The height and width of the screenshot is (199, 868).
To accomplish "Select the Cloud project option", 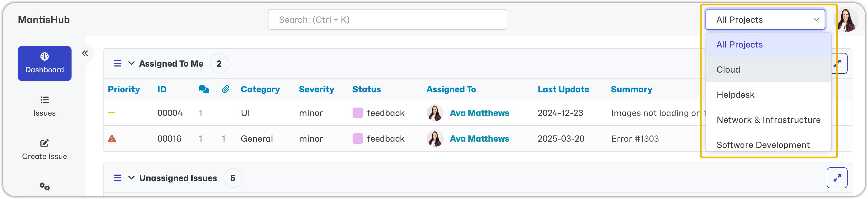I will (x=768, y=70).
